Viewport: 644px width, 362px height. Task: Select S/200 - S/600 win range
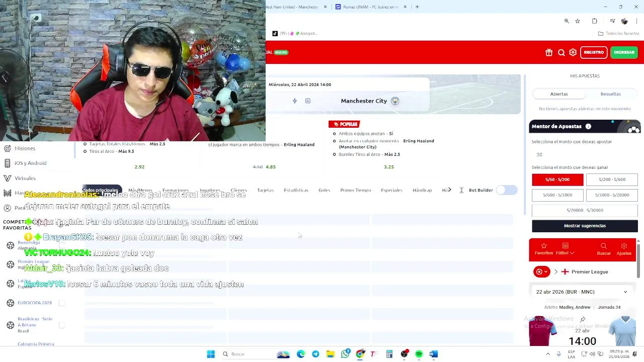click(x=612, y=179)
